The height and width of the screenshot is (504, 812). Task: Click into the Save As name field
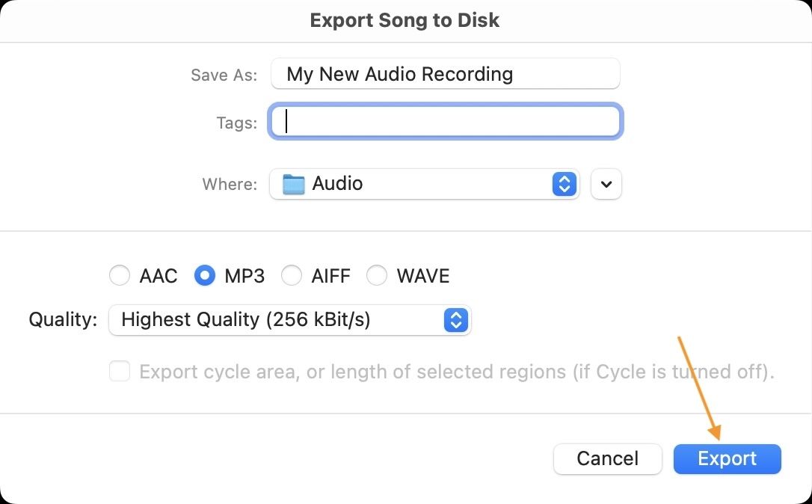tap(445, 74)
